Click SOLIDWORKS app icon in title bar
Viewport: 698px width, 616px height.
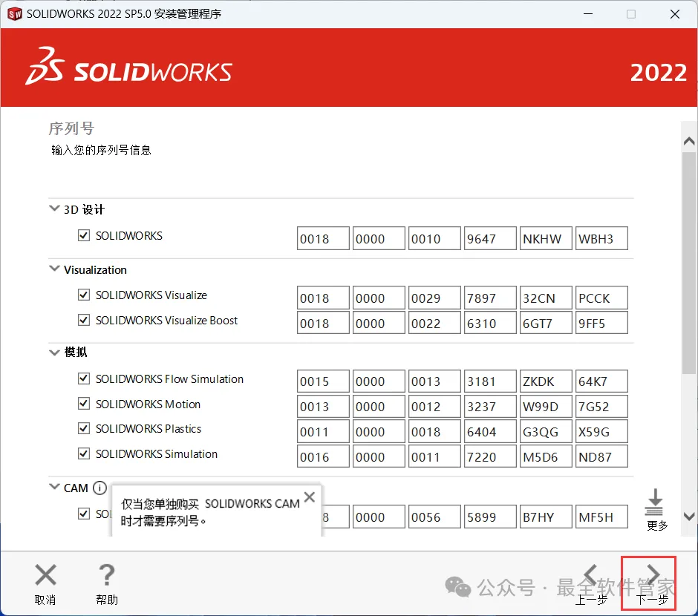(x=15, y=14)
